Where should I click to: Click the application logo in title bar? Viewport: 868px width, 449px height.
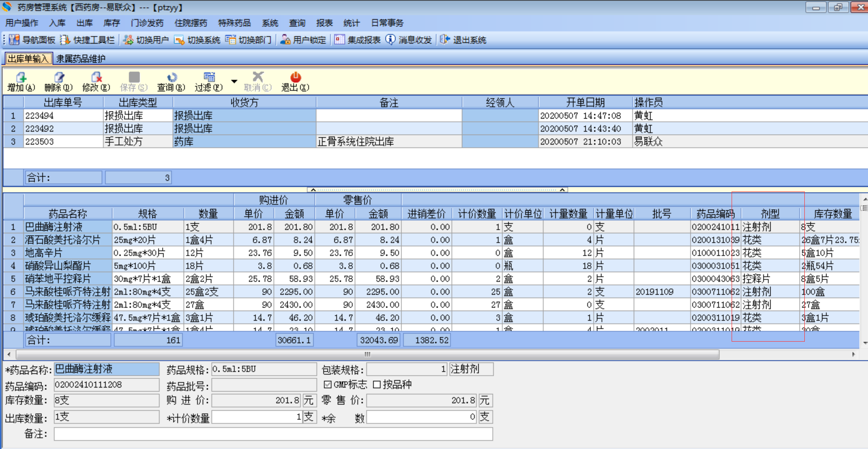[7, 7]
